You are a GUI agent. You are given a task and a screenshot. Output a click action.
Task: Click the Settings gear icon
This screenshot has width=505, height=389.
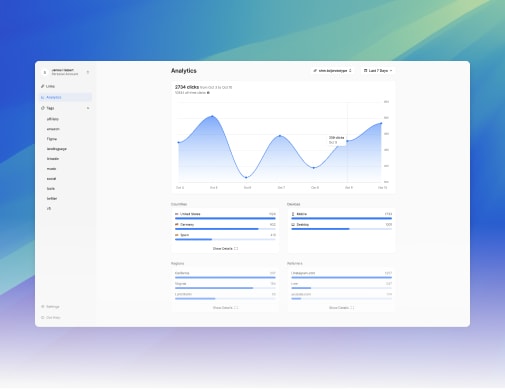click(x=42, y=307)
